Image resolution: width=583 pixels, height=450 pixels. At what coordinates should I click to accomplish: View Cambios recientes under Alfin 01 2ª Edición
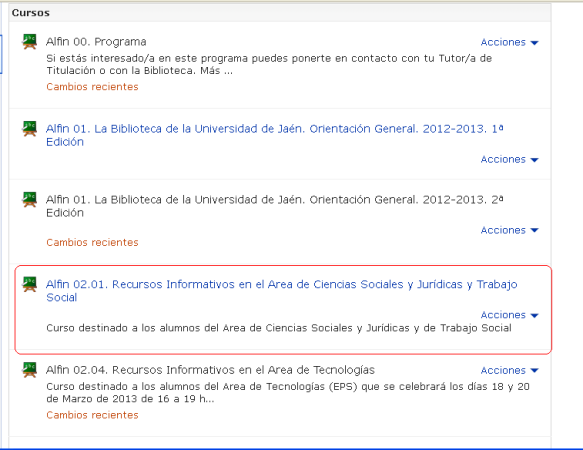click(x=92, y=242)
